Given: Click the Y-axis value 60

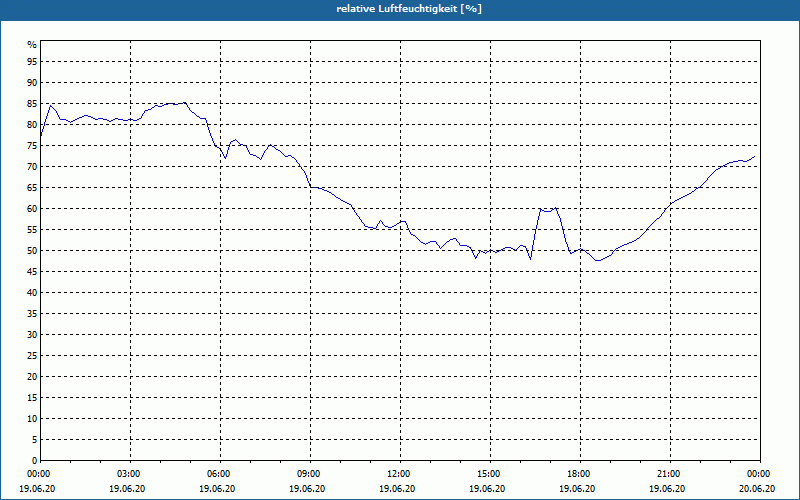Looking at the screenshot, I should (x=32, y=209).
